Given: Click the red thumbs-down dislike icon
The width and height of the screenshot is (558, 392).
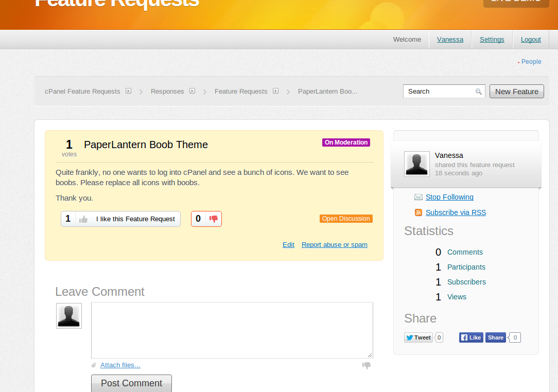Looking at the screenshot, I should pos(214,219).
